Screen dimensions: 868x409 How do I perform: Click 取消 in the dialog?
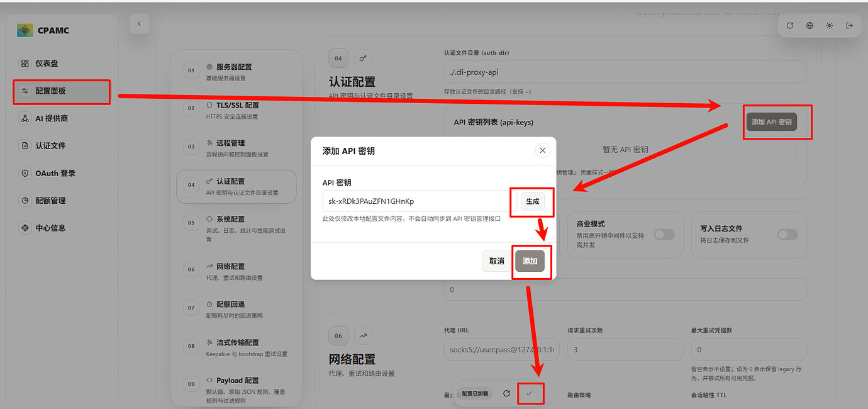(497, 261)
